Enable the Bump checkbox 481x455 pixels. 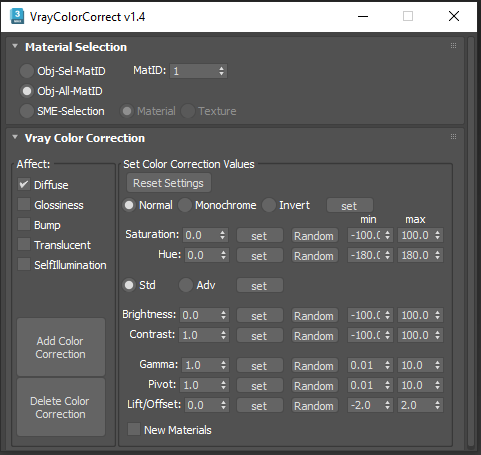tap(24, 224)
